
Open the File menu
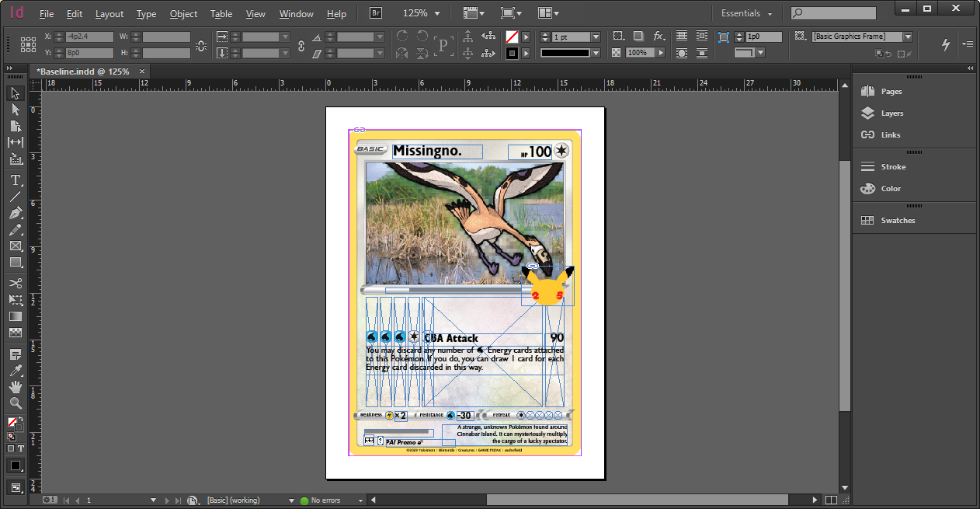coord(47,14)
